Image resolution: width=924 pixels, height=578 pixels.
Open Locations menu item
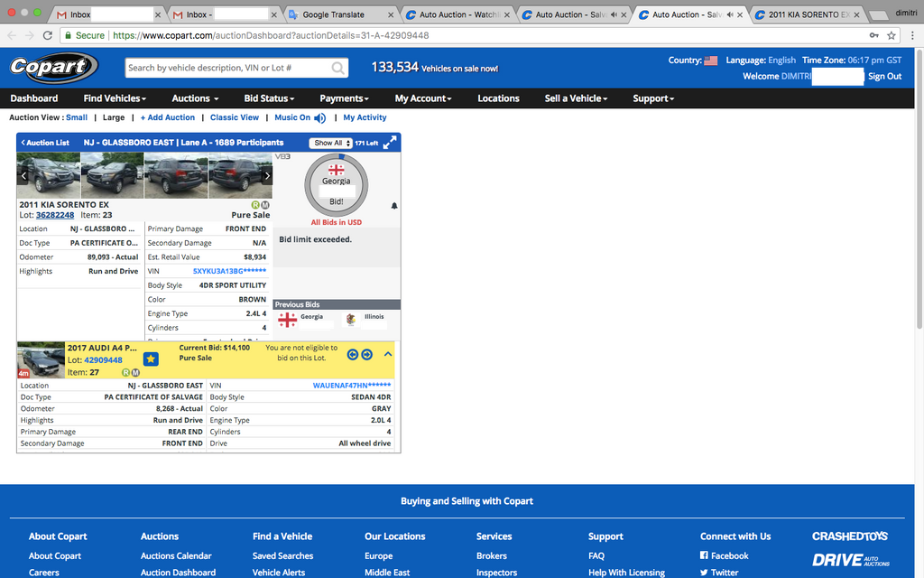point(498,98)
